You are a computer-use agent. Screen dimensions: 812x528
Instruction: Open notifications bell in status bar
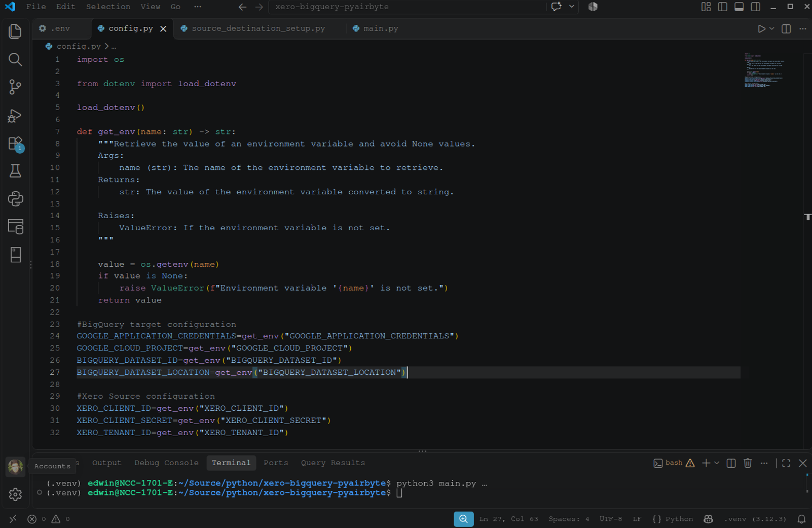pos(801,519)
